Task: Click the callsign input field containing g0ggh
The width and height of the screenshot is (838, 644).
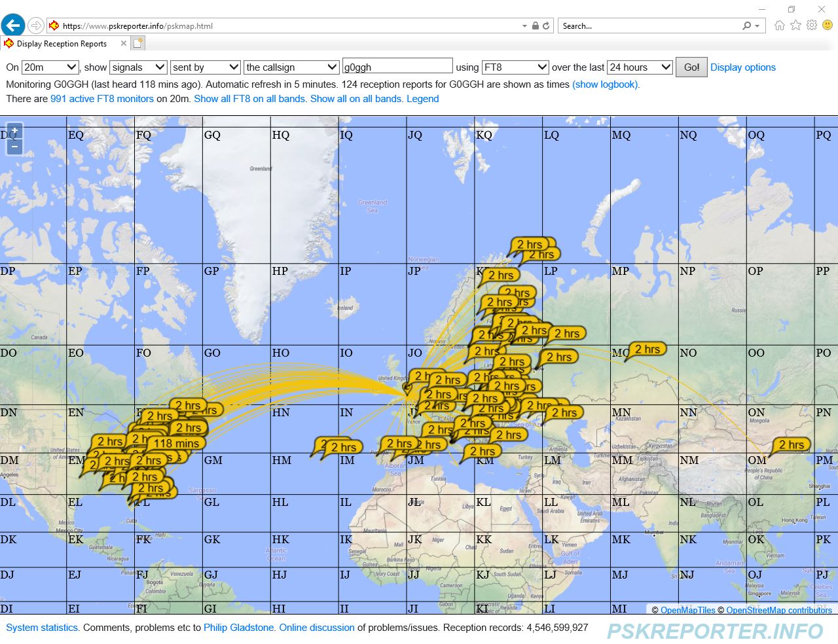Action: (x=397, y=67)
